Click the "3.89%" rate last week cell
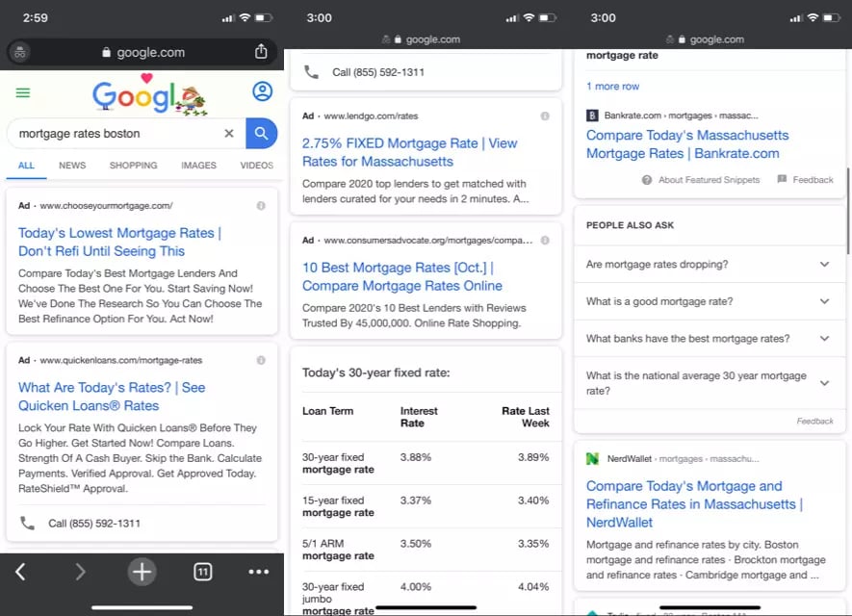Screen dimensions: 852x616 pyautogui.click(x=533, y=457)
